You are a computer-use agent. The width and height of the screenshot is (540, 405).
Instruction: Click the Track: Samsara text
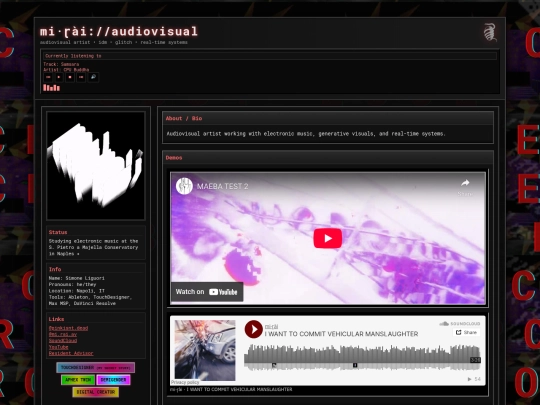click(x=61, y=64)
